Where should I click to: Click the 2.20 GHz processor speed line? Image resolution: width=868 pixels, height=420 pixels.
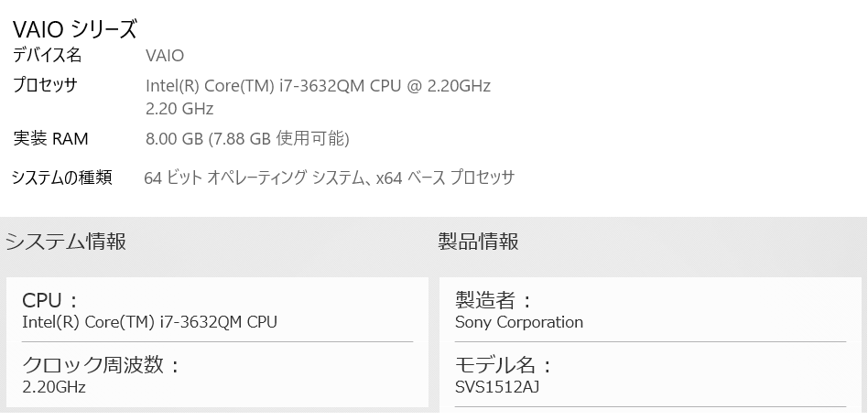pyautogui.click(x=179, y=109)
